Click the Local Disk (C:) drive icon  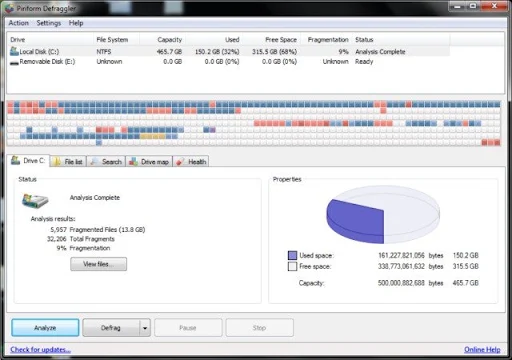point(14,51)
